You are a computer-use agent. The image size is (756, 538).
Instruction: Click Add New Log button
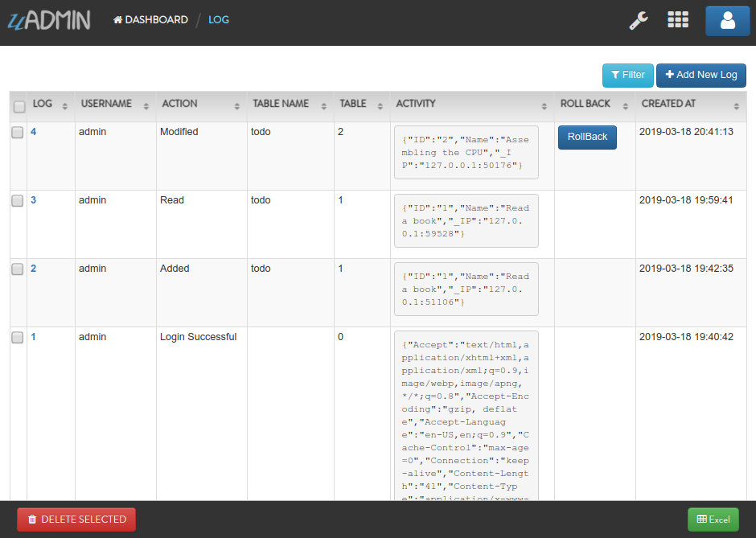point(701,76)
